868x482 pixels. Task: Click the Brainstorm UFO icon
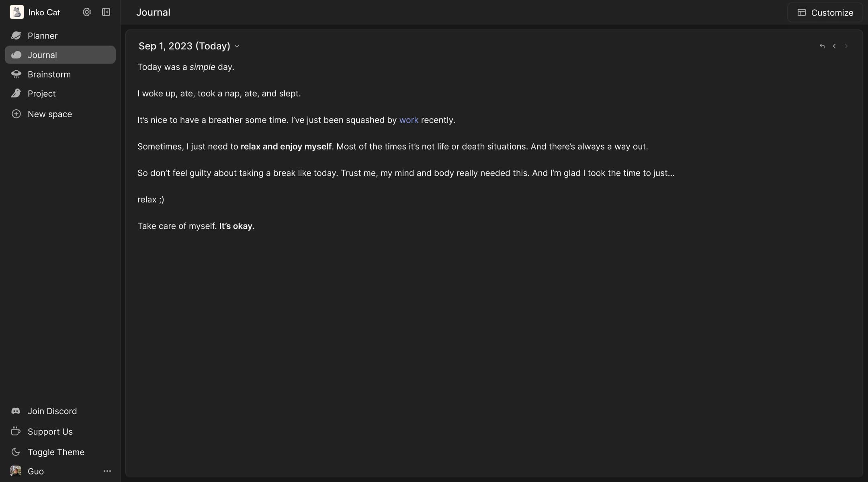[x=16, y=74]
